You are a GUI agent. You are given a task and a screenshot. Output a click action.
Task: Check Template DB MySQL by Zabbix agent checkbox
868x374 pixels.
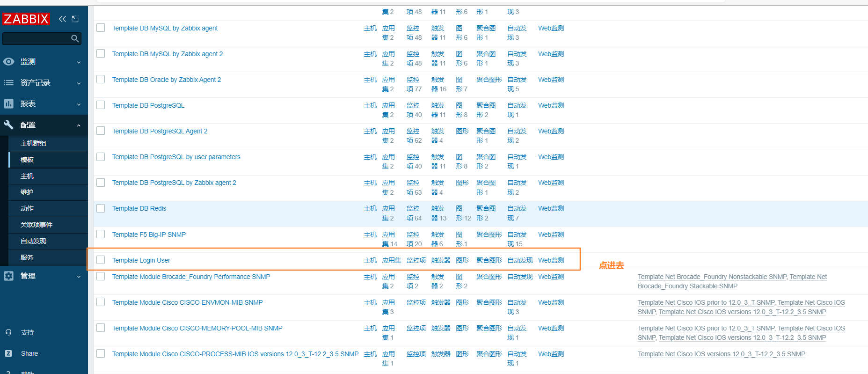[101, 28]
